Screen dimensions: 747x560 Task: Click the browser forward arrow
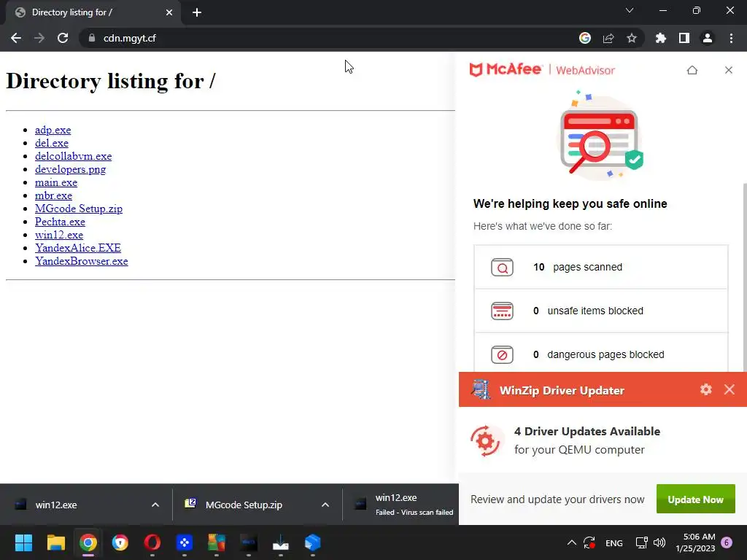pos(39,38)
